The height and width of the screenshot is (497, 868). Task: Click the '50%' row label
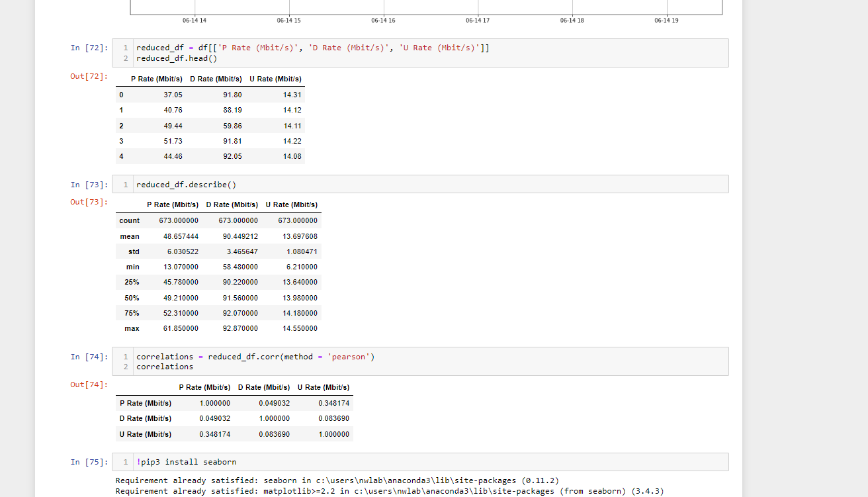[132, 298]
